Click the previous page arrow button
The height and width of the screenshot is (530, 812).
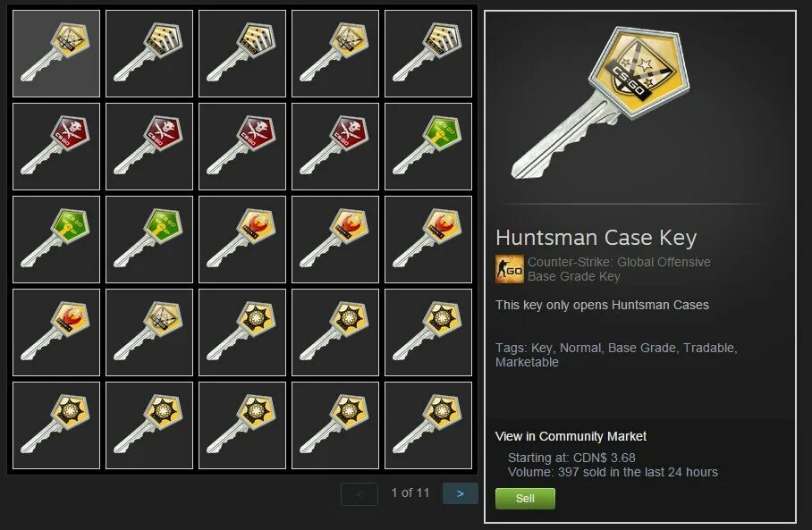(359, 494)
